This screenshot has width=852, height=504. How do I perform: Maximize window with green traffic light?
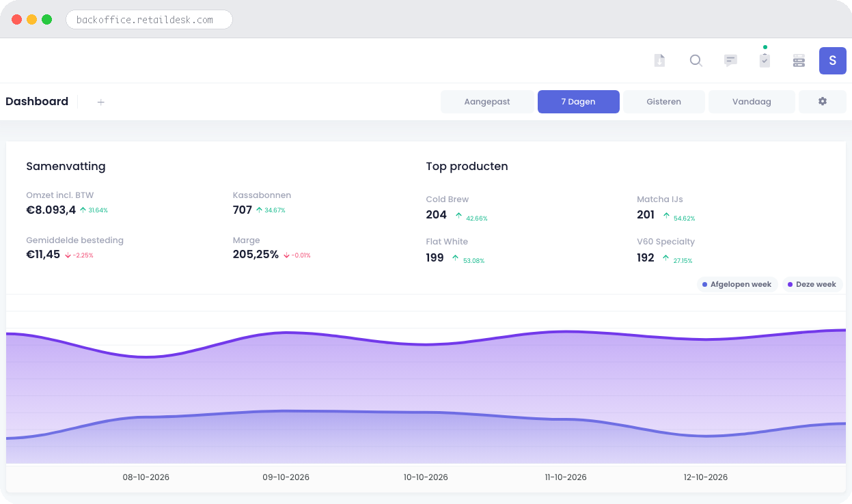click(x=47, y=20)
